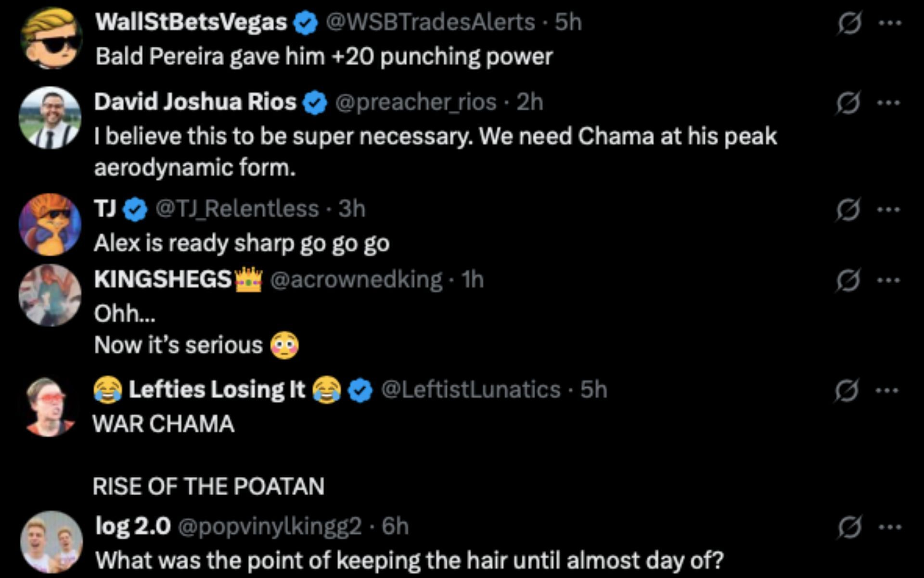Image resolution: width=924 pixels, height=578 pixels.
Task: Click the Grok icon on TJ's tweet
Action: [848, 210]
